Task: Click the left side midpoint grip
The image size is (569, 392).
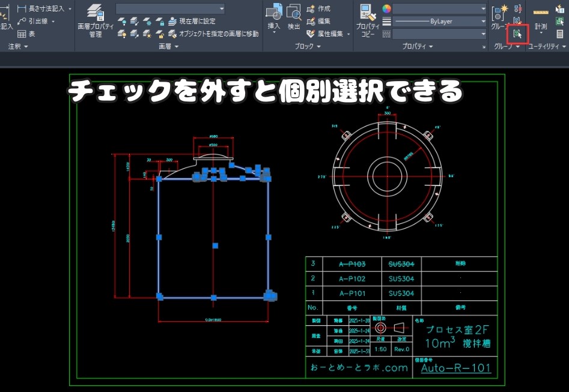Action: 159,237
